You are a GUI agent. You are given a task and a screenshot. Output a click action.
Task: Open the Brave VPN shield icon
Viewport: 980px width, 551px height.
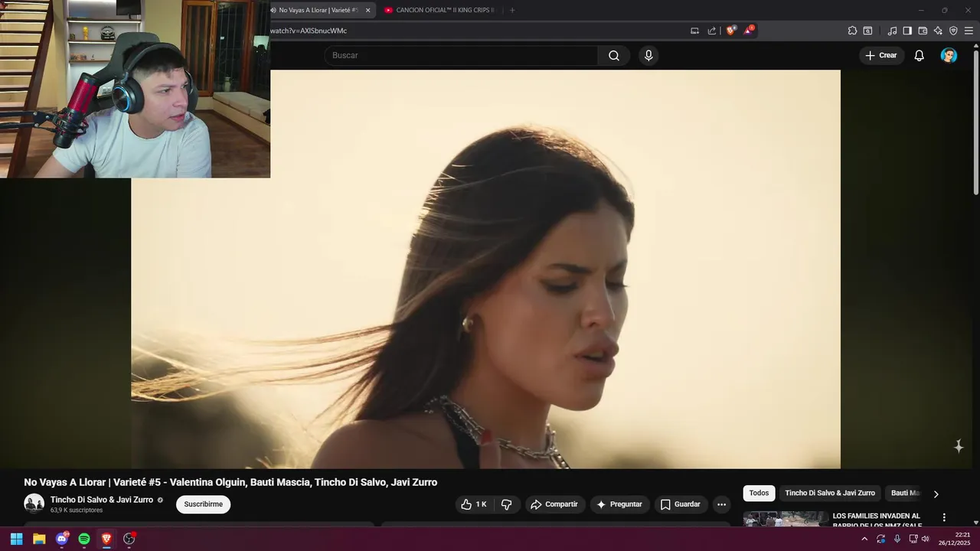[x=953, y=31]
